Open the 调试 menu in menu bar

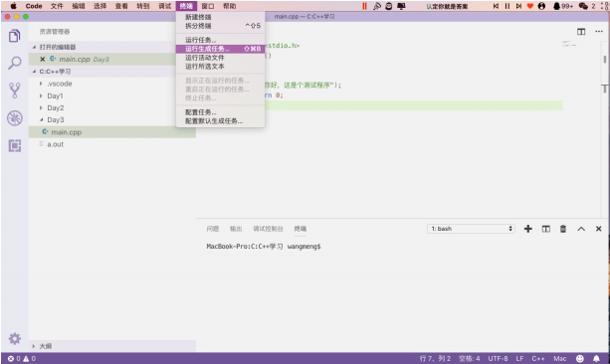164,6
